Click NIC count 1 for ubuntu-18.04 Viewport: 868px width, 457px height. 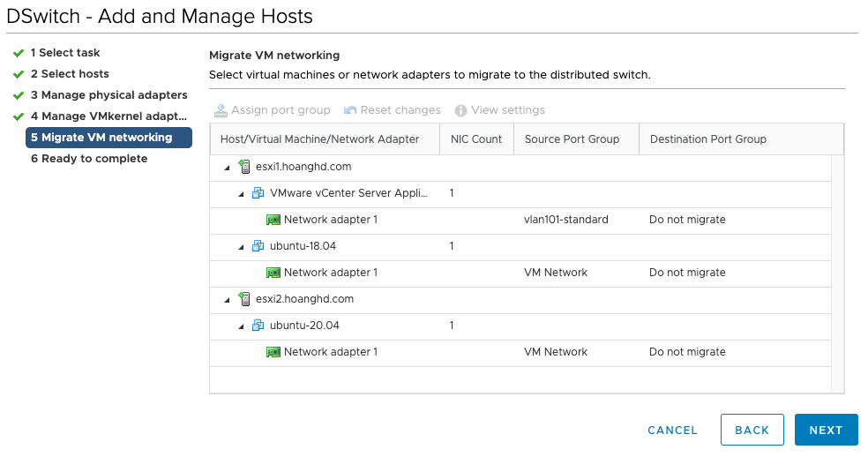pos(452,246)
